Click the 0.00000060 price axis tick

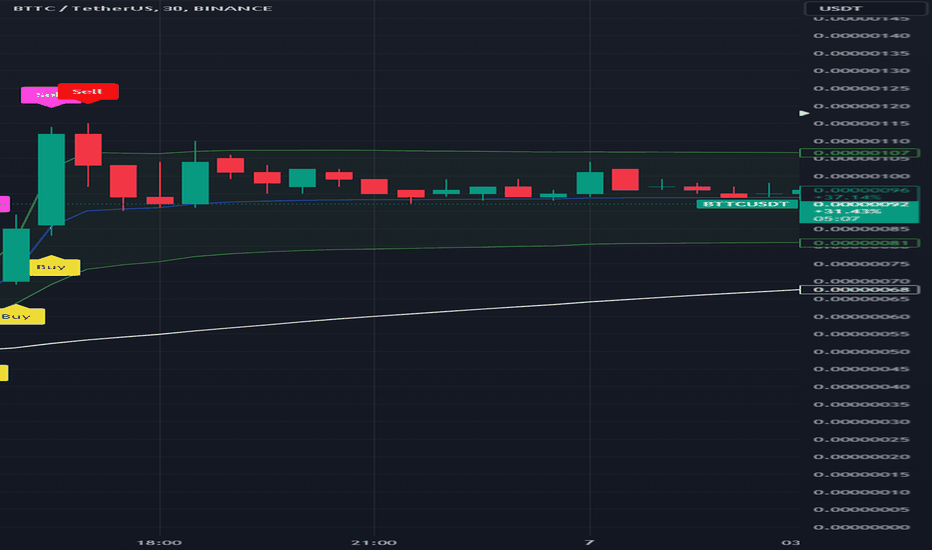[x=861, y=316]
